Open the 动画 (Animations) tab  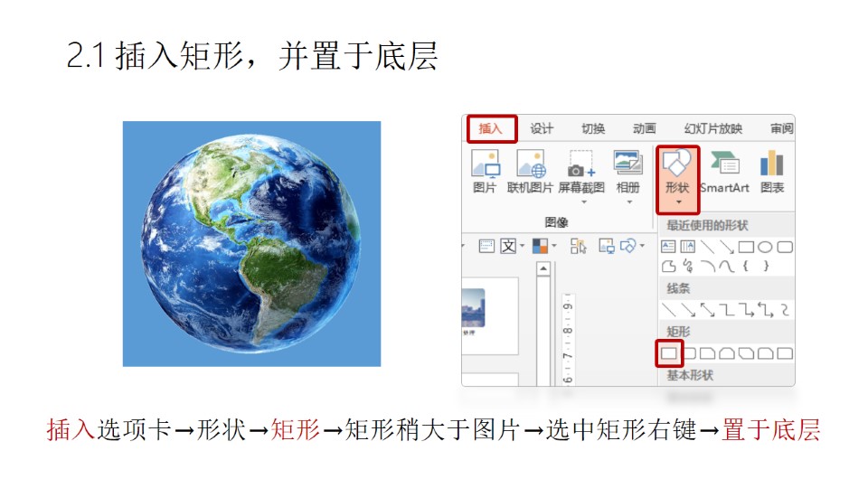click(645, 129)
